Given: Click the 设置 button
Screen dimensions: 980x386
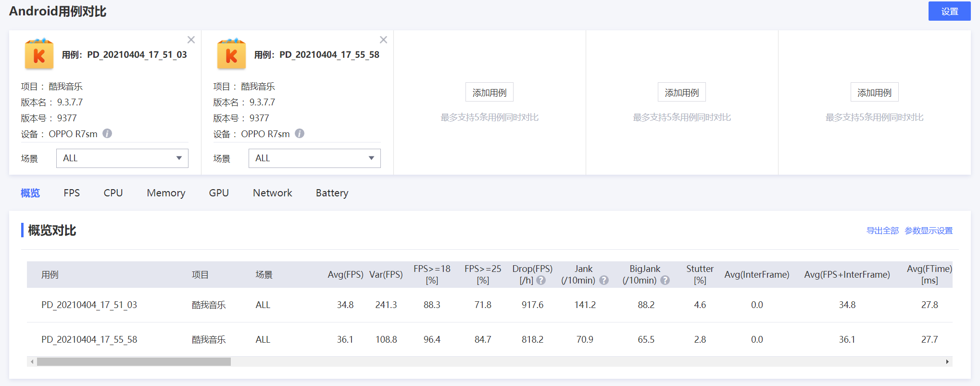Looking at the screenshot, I should [x=950, y=11].
